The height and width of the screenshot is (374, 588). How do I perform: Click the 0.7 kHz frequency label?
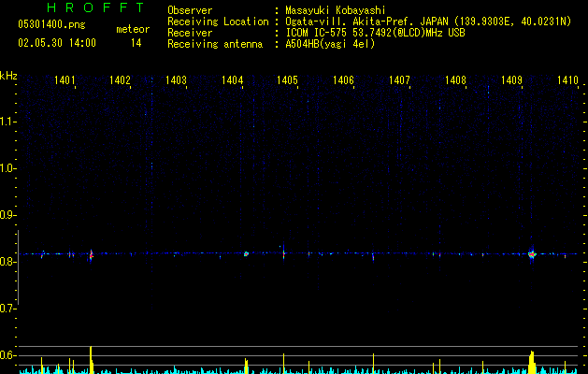(x=7, y=309)
